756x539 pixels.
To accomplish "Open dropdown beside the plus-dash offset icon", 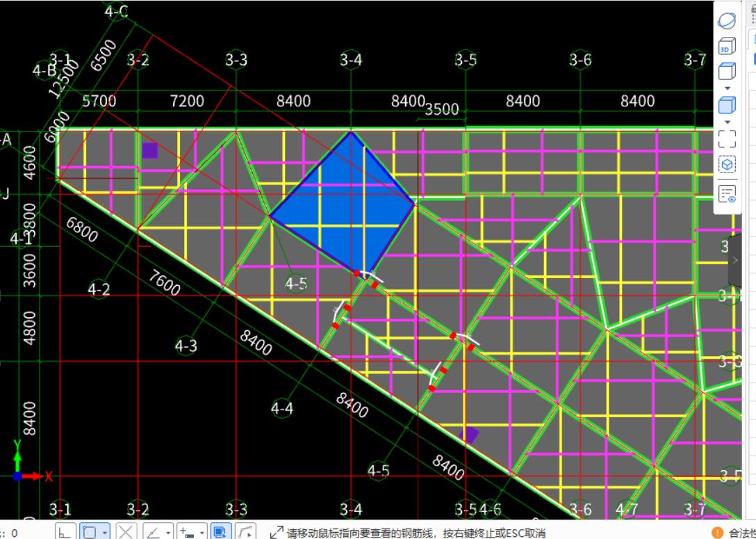I will (x=202, y=533).
